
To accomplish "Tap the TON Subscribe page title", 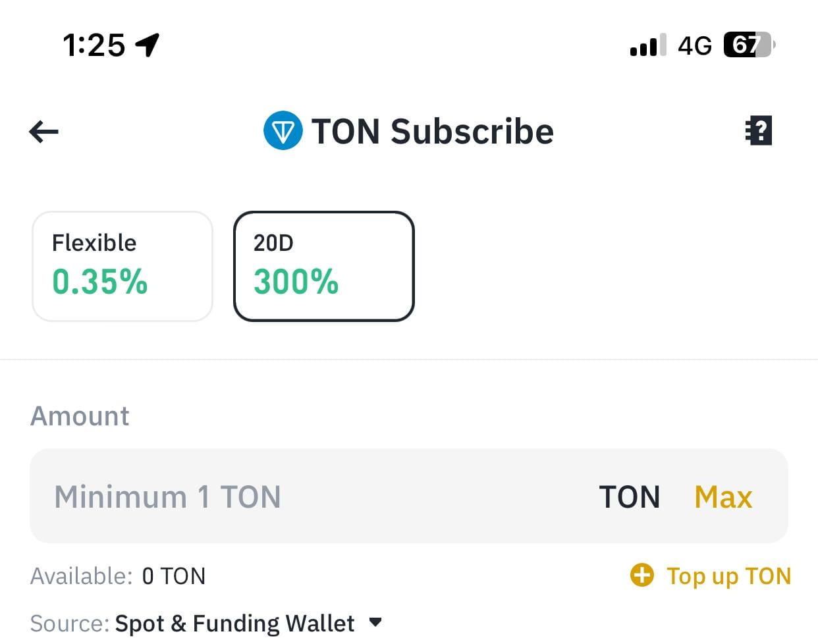I will click(x=432, y=131).
